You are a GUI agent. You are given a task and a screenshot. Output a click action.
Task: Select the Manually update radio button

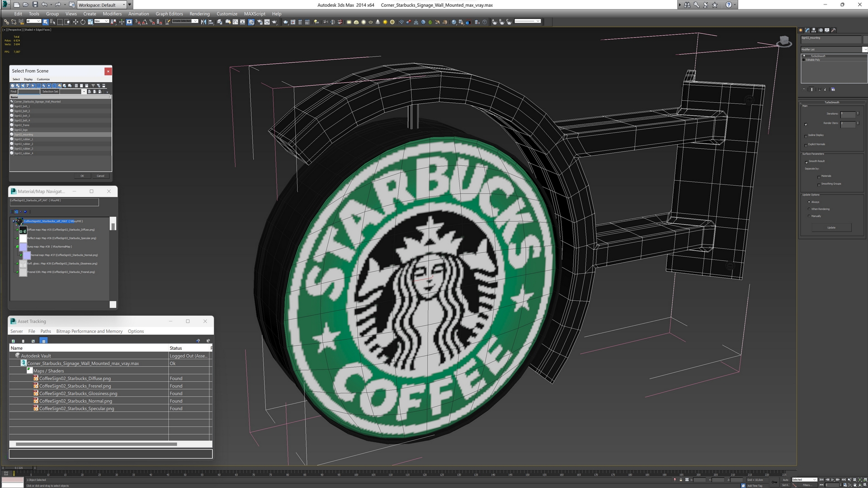809,216
